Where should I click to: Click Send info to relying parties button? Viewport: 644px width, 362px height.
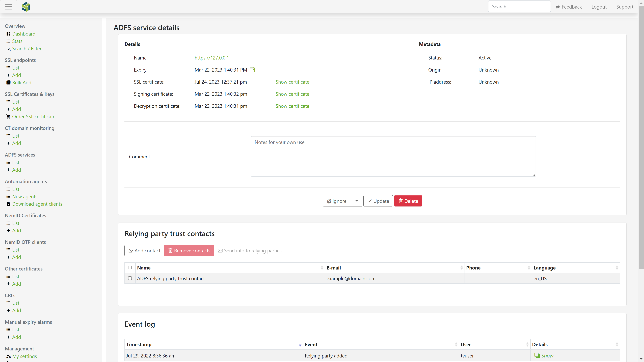(x=252, y=251)
